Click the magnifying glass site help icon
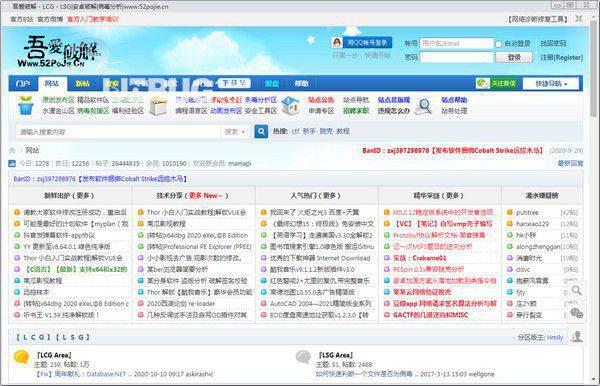 pyautogui.click(x=424, y=106)
